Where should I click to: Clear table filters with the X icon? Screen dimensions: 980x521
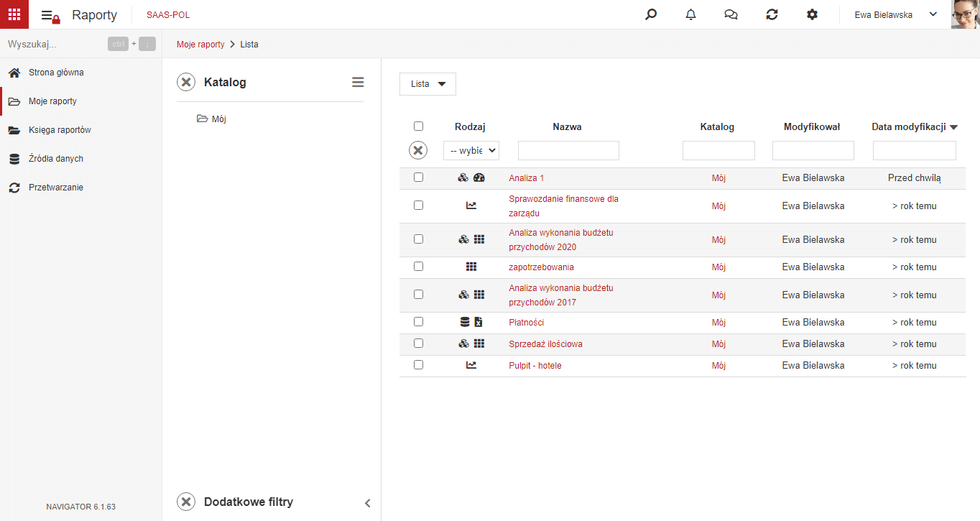(x=418, y=150)
